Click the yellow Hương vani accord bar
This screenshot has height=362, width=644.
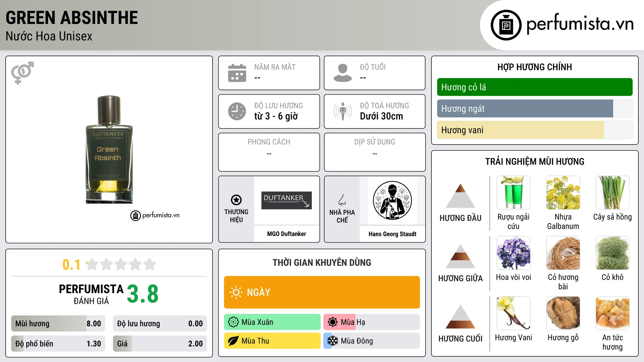point(535,130)
